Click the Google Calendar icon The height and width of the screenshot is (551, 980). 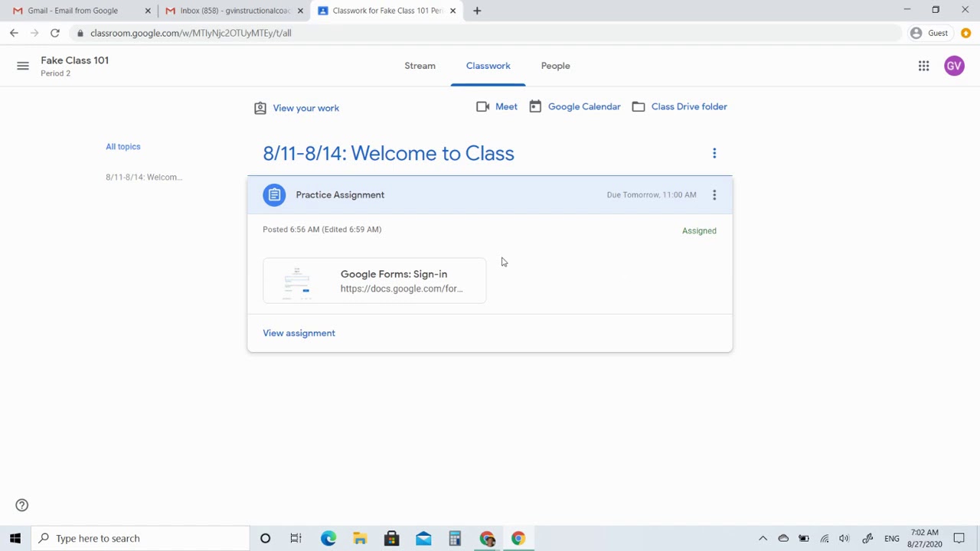pyautogui.click(x=535, y=106)
